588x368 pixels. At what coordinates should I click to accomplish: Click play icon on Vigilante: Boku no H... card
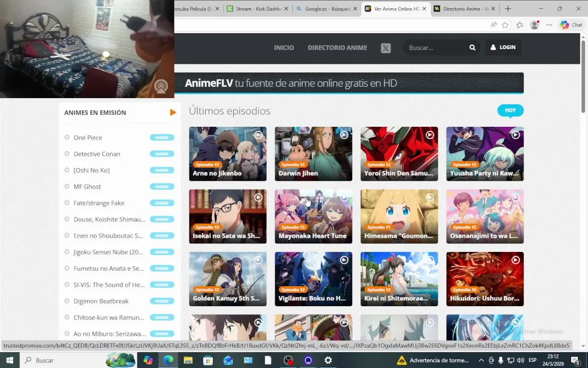pyautogui.click(x=344, y=260)
